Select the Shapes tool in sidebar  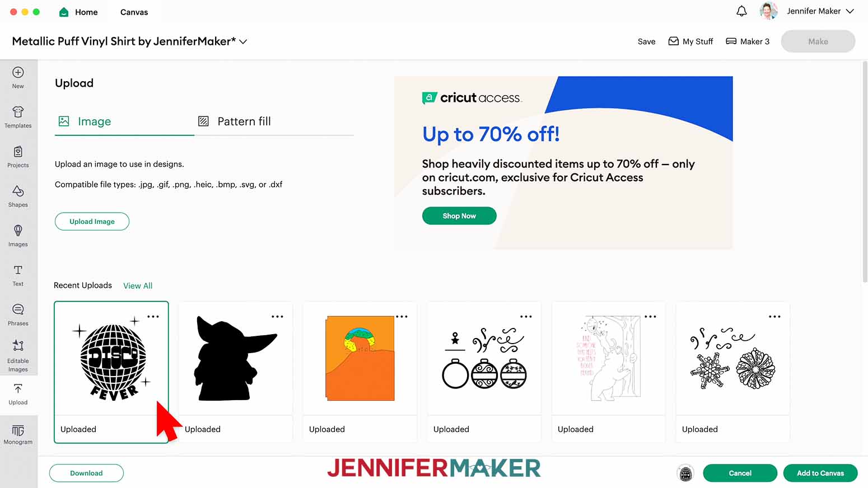[18, 196]
